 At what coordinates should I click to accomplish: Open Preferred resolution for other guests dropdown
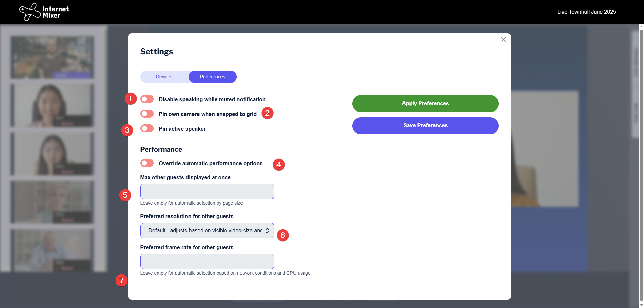[x=207, y=231]
